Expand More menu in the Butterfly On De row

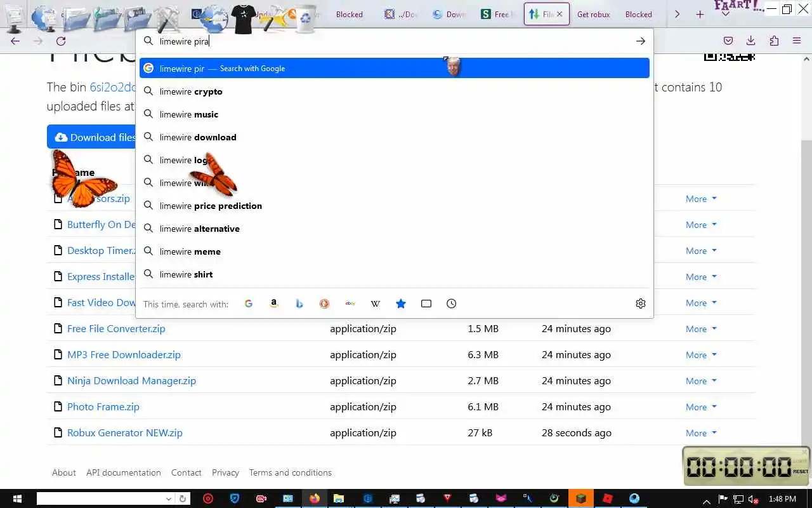coord(701,225)
